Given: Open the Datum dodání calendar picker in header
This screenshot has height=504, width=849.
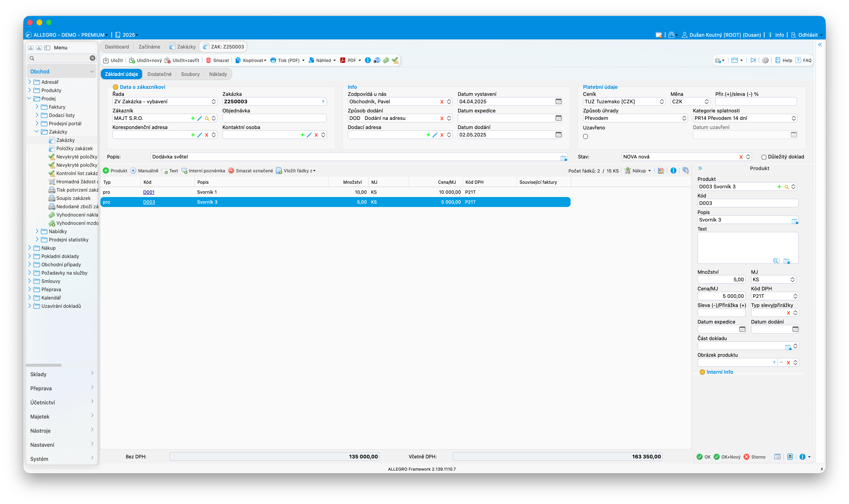Looking at the screenshot, I should (x=558, y=135).
